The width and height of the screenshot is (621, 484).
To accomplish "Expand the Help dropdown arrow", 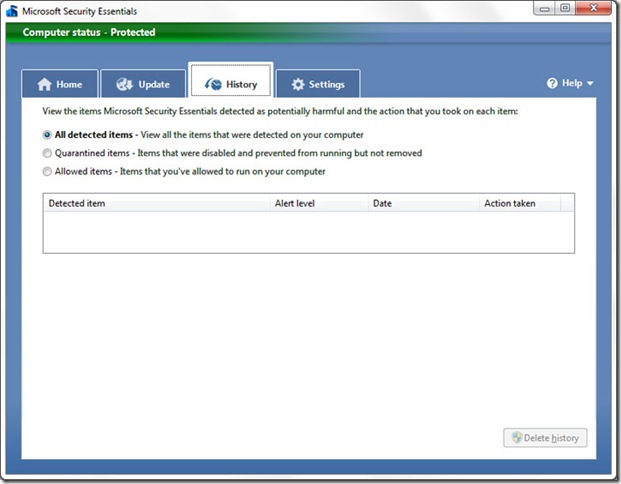I will pyautogui.click(x=590, y=84).
